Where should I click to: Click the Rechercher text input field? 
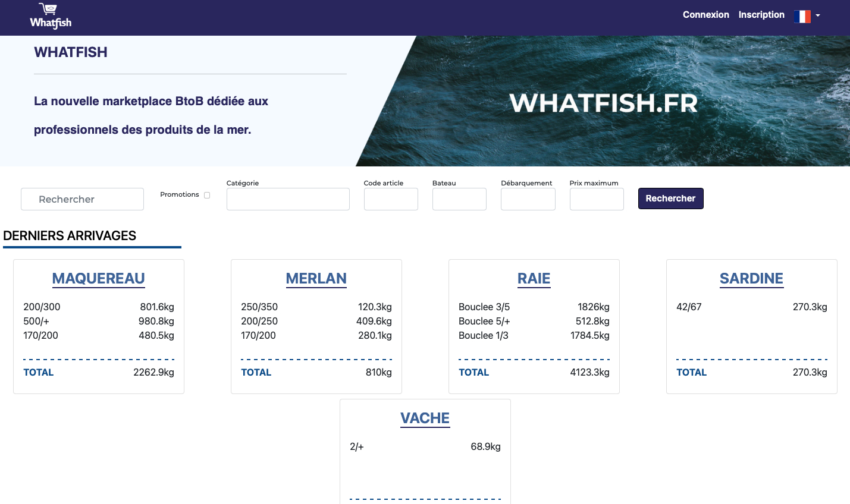(x=82, y=199)
